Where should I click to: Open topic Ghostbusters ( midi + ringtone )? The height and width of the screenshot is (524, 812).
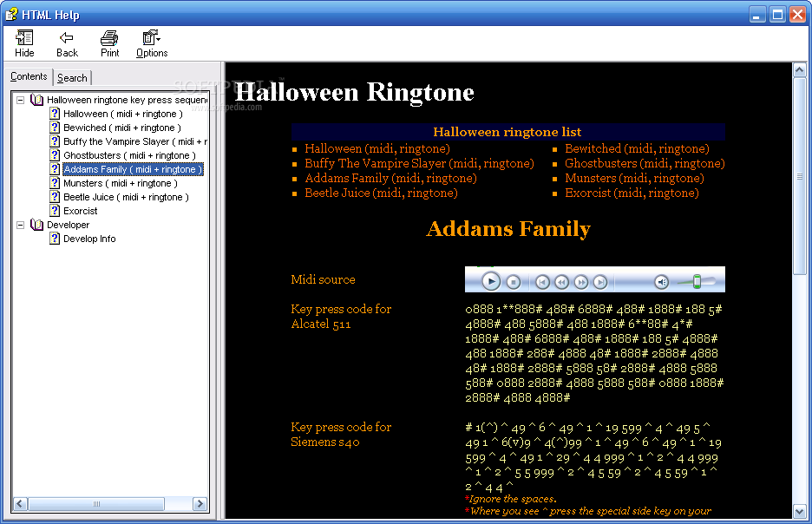pyautogui.click(x=129, y=155)
